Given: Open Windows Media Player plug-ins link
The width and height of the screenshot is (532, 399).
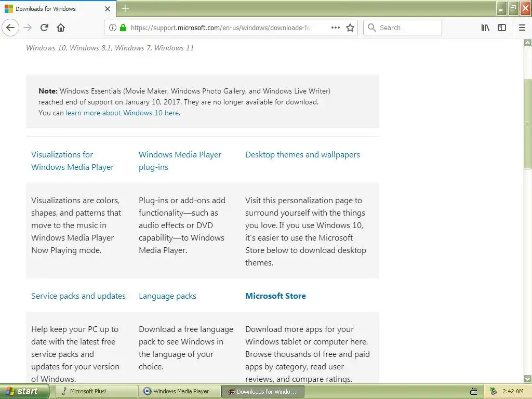Looking at the screenshot, I should point(180,161).
